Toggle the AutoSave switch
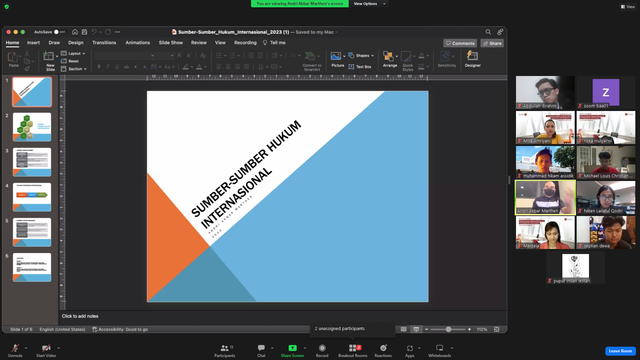This screenshot has width=640, height=360. coord(58,32)
